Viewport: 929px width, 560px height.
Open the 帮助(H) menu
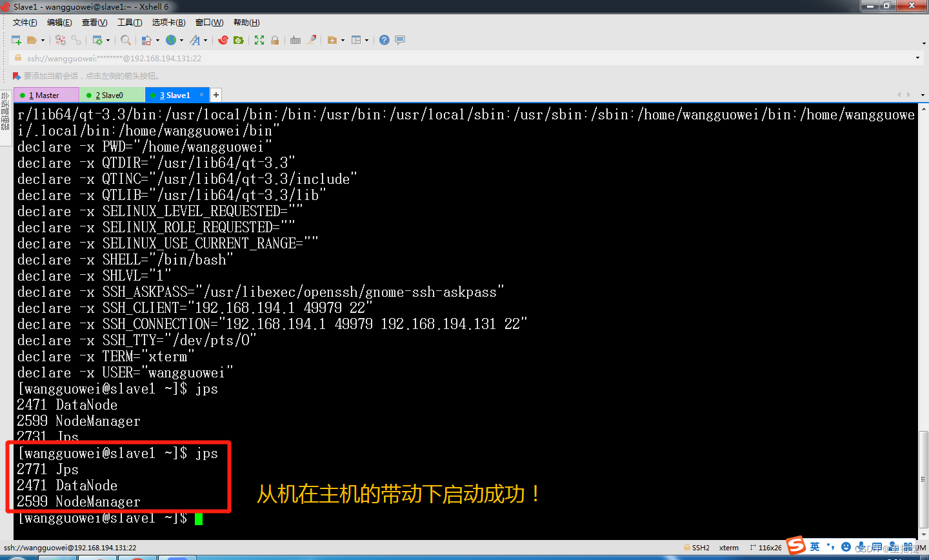[x=246, y=23]
